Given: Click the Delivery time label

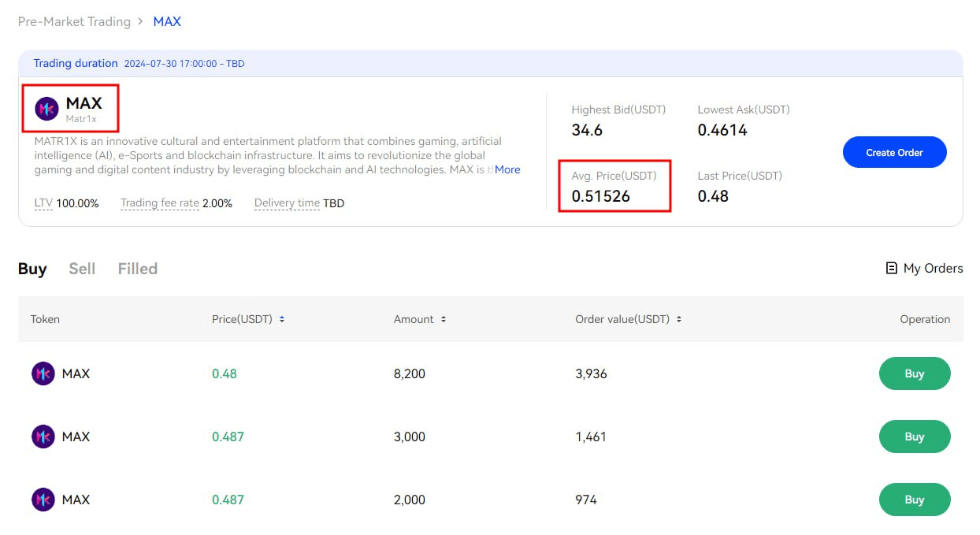Looking at the screenshot, I should tap(287, 203).
